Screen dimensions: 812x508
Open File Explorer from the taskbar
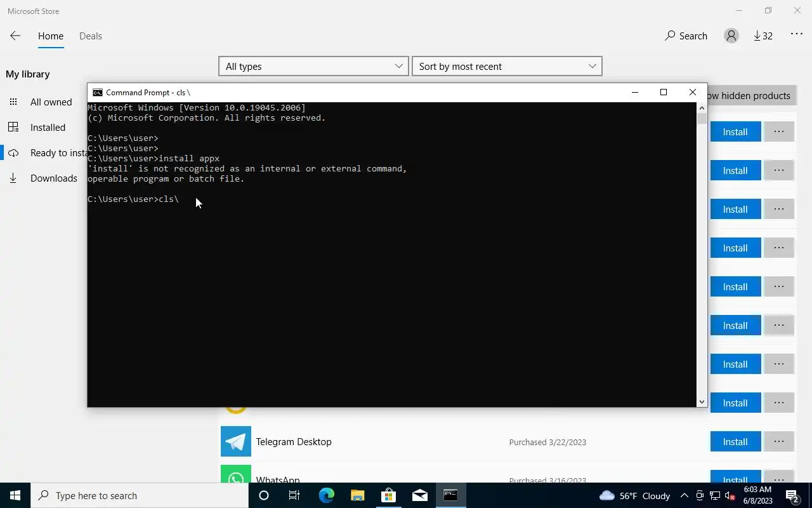tap(357, 495)
